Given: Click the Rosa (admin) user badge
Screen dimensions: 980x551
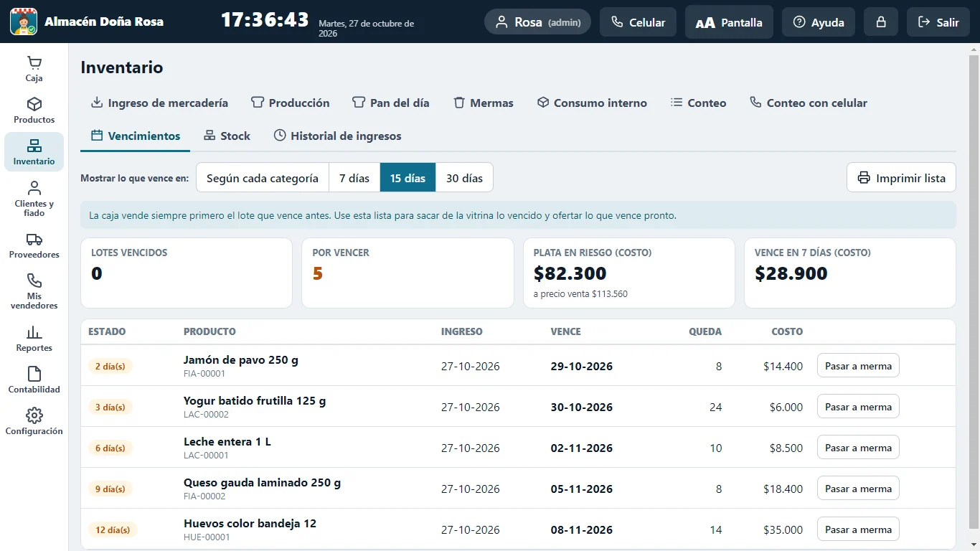Looking at the screenshot, I should click(x=537, y=22).
